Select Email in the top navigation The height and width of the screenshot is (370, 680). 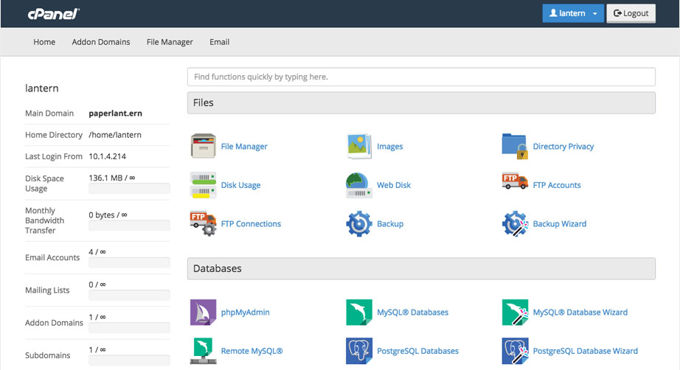[219, 42]
